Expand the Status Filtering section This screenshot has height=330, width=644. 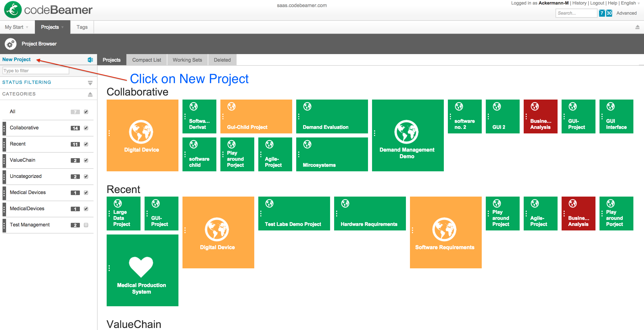tap(90, 83)
